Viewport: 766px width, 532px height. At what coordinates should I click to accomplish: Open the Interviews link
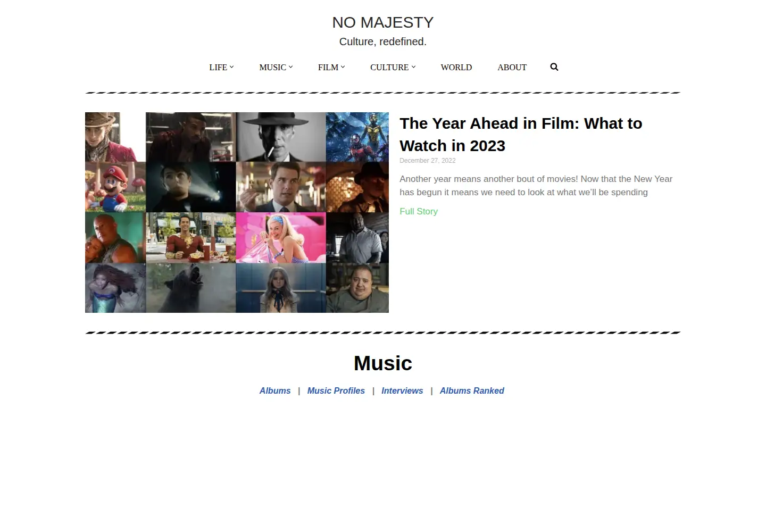[402, 390]
